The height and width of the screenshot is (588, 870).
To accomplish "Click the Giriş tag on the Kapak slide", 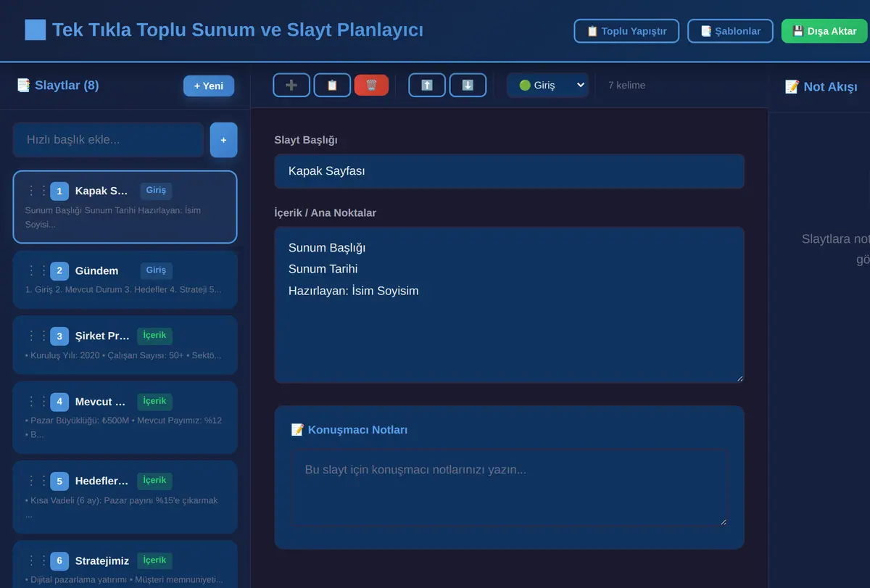I will click(156, 191).
